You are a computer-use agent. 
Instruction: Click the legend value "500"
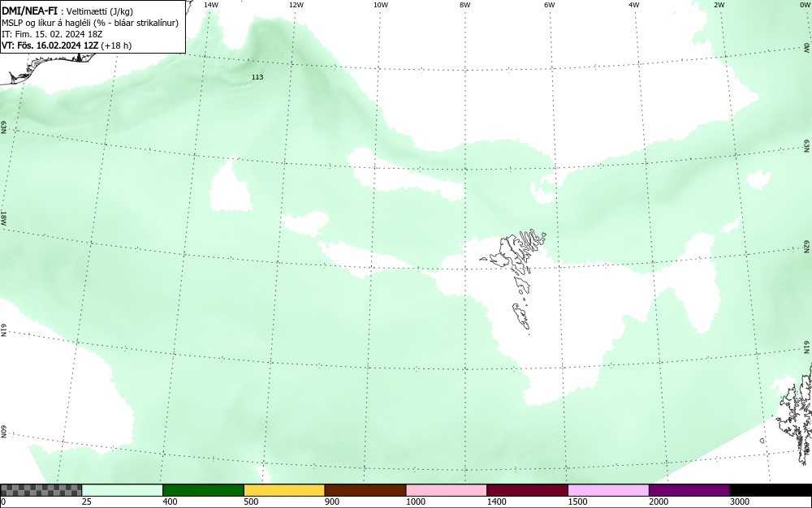pyautogui.click(x=251, y=502)
